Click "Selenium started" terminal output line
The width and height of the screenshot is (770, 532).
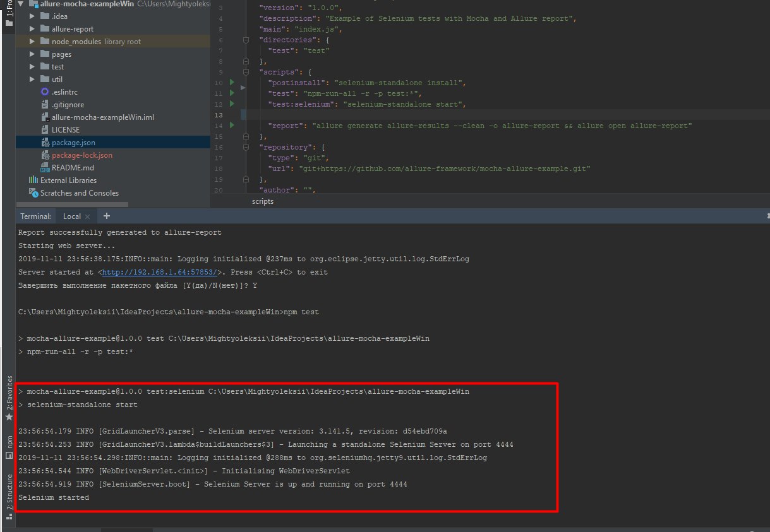point(54,497)
